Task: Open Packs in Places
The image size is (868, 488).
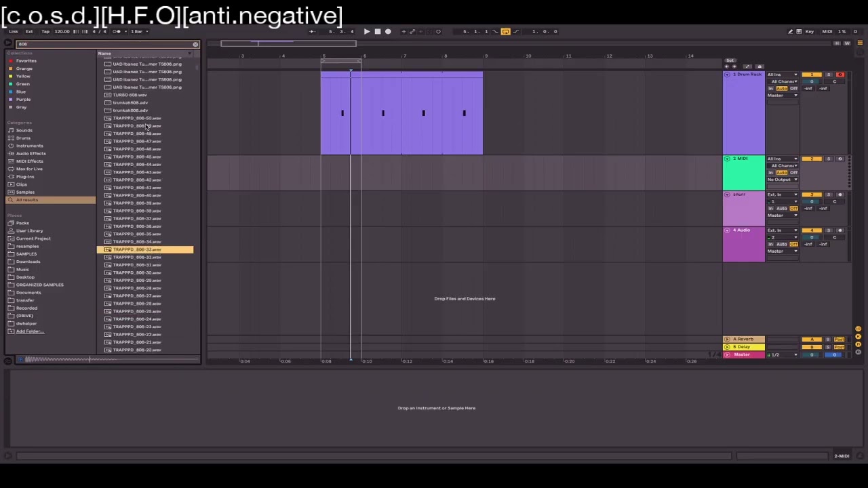Action: pos(22,223)
